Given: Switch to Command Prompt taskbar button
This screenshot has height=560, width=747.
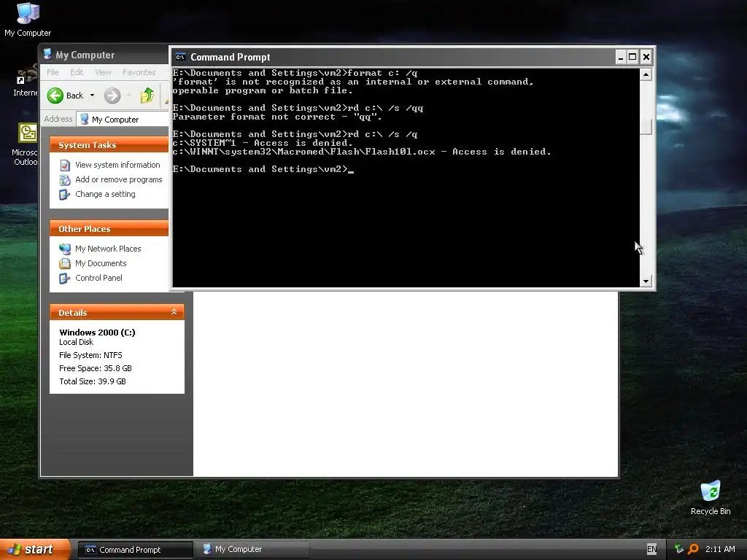Looking at the screenshot, I should click(x=135, y=550).
